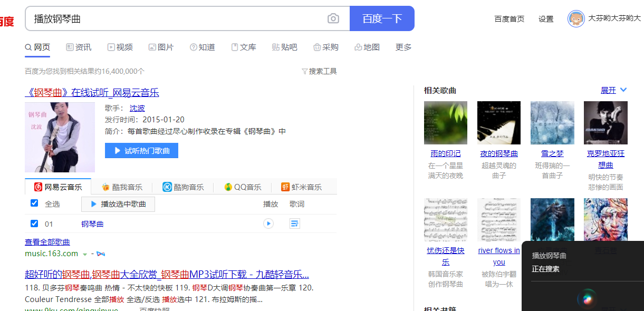Open the 百度首页 link
644x311 pixels.
(510, 19)
